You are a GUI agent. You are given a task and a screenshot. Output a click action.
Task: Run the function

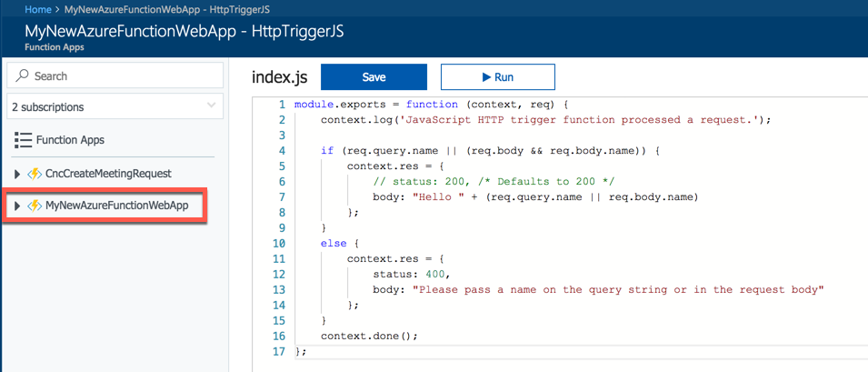coord(498,77)
